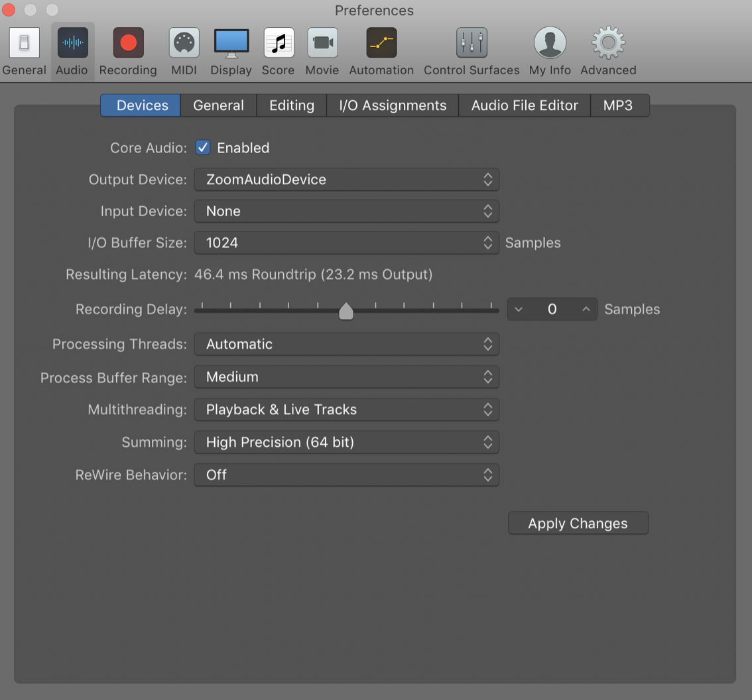Open My Info person icon
Screen dimensions: 752x700
click(550, 42)
